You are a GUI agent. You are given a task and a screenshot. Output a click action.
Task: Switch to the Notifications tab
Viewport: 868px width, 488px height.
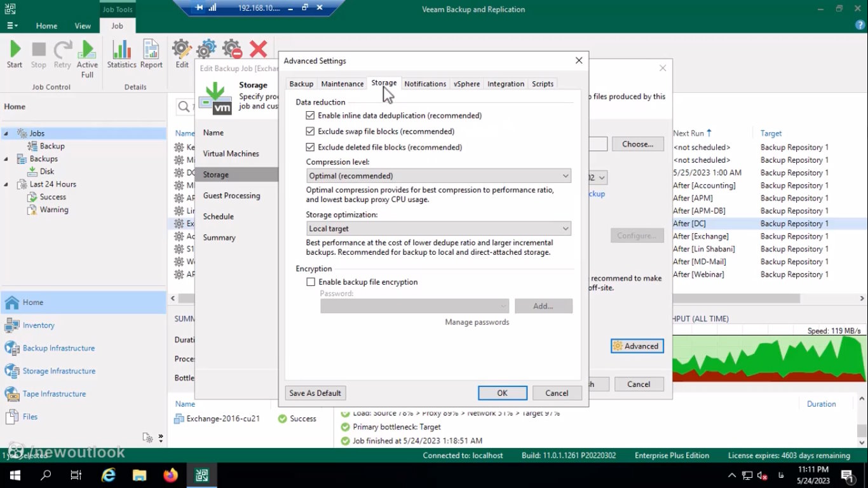(x=425, y=84)
